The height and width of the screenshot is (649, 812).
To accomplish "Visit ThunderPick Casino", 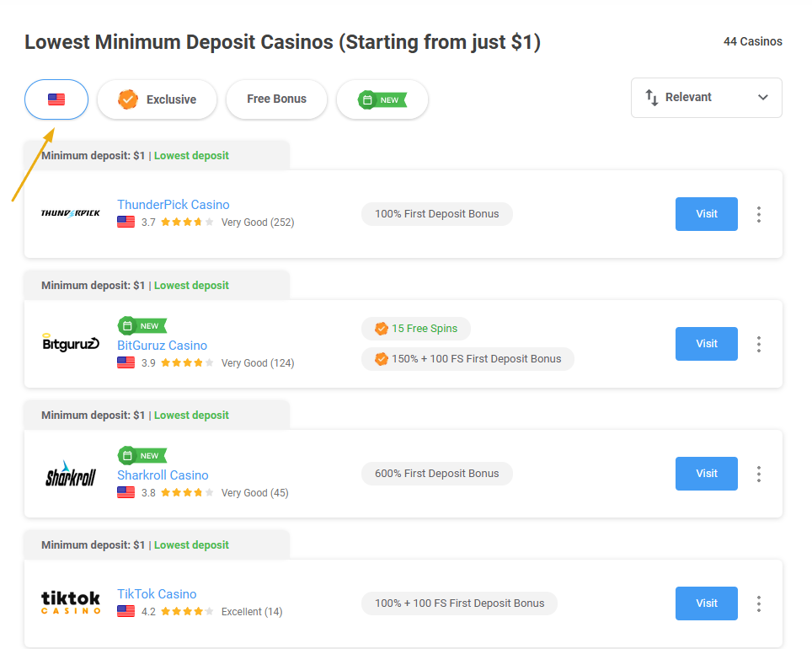I will [x=706, y=214].
